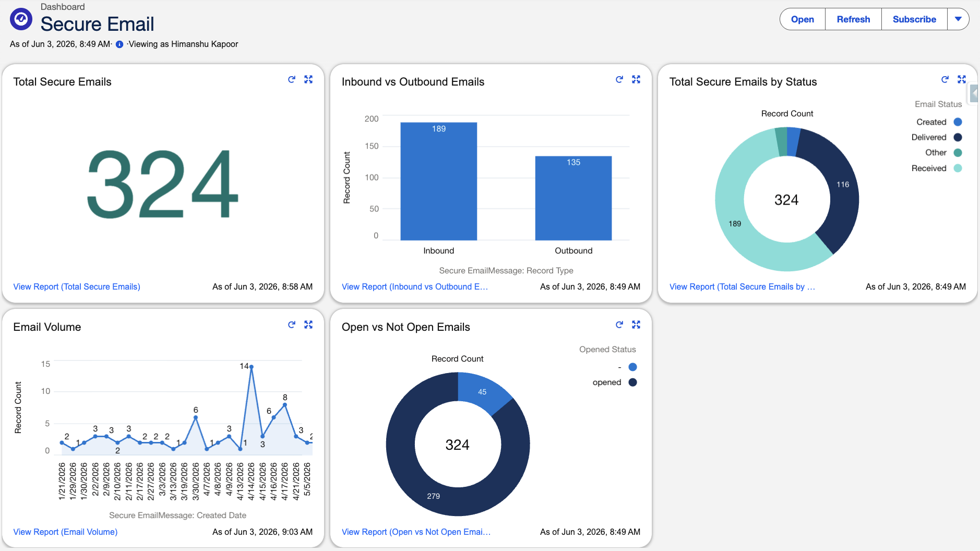The width and height of the screenshot is (980, 551).
Task: Click the 4/14/2026 date axis label
Action: 252,481
